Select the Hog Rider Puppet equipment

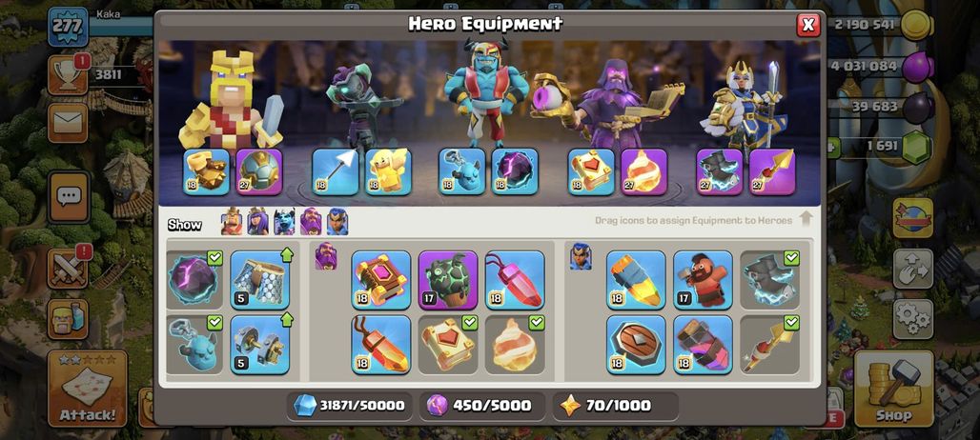[703, 280]
